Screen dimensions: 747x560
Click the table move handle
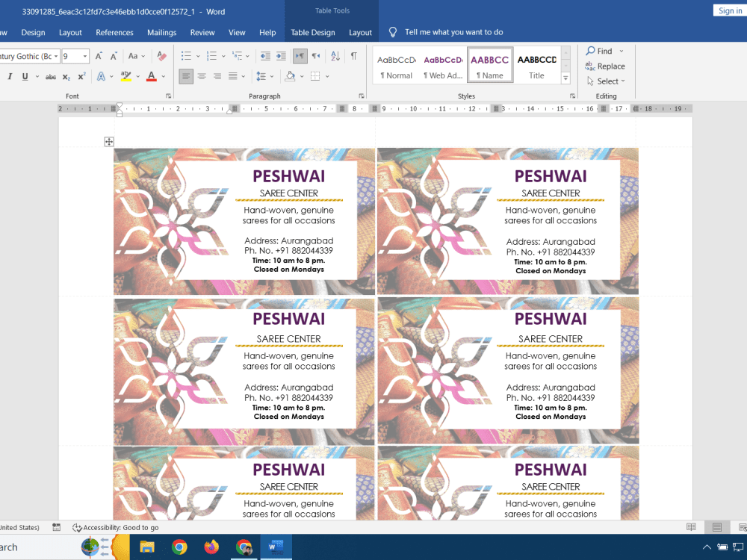pos(109,141)
